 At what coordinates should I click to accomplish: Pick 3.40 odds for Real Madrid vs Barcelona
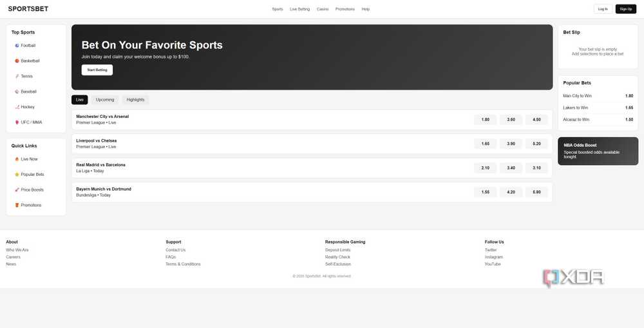[511, 168]
